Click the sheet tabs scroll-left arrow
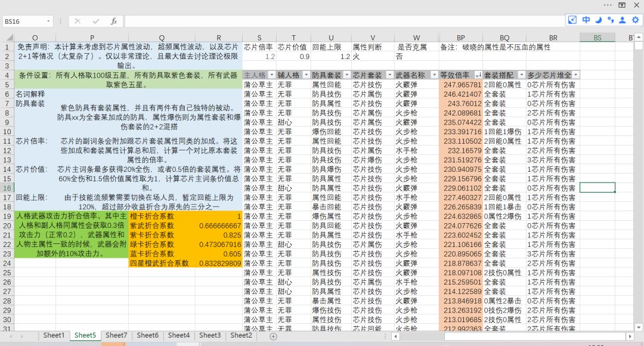This screenshot has height=346, width=644. click(x=11, y=336)
